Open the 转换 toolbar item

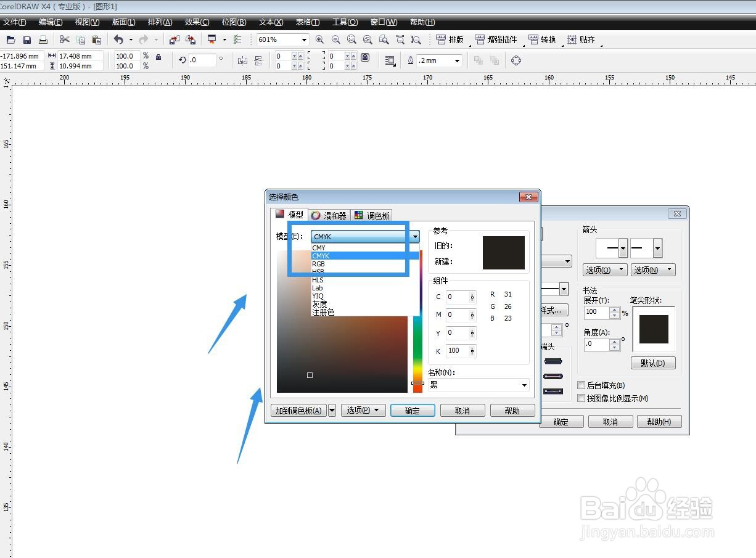click(542, 39)
